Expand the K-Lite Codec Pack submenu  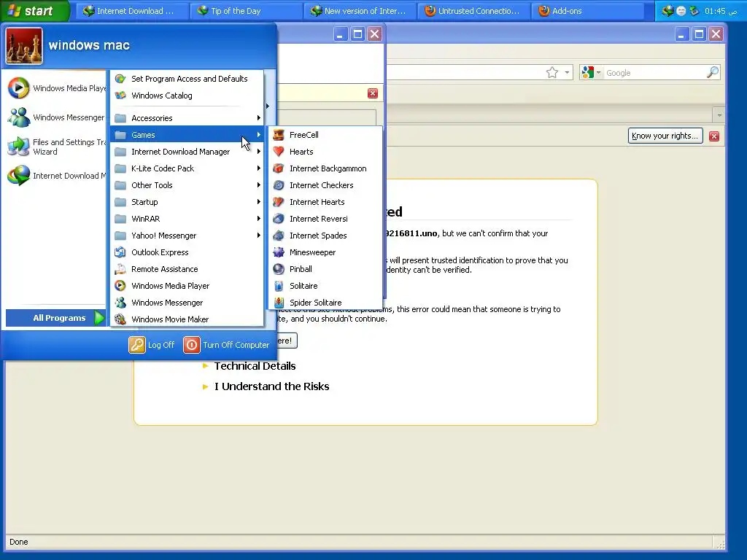click(187, 168)
